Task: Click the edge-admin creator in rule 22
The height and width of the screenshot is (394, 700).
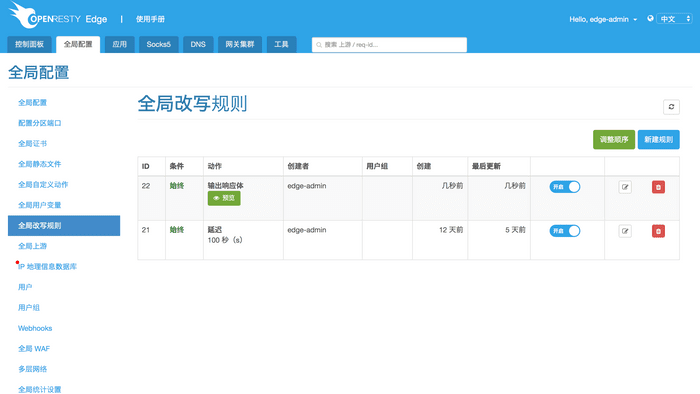Action: coord(307,186)
